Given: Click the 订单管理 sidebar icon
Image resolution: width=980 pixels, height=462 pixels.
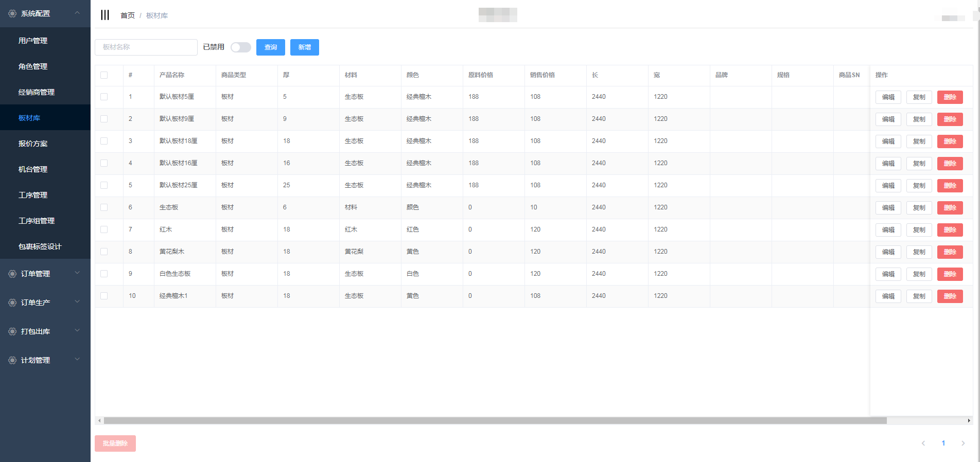Looking at the screenshot, I should (12, 274).
